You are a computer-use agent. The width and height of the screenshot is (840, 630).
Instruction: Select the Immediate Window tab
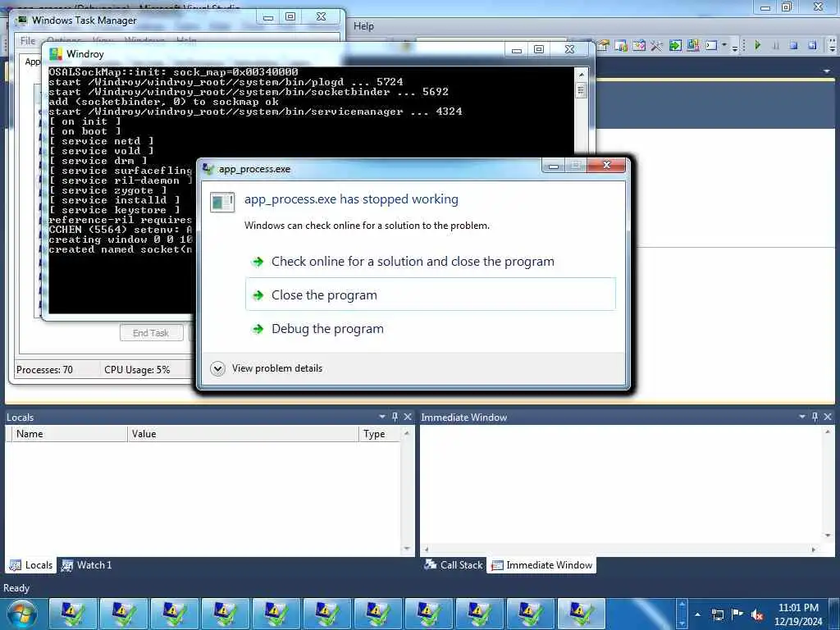click(x=541, y=565)
